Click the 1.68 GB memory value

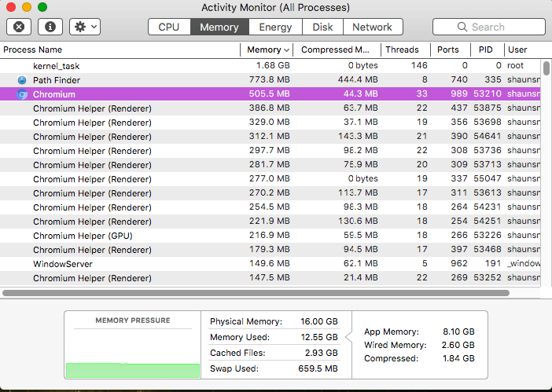coord(273,66)
